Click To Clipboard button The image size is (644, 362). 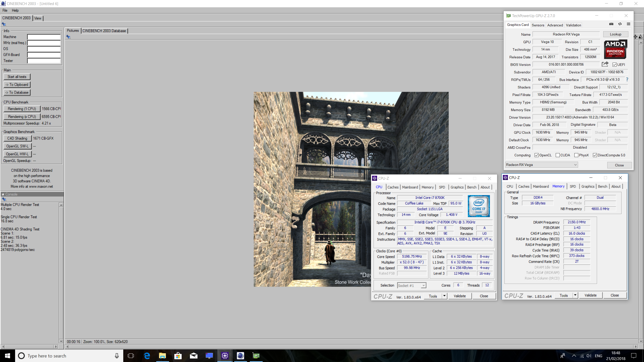point(17,84)
